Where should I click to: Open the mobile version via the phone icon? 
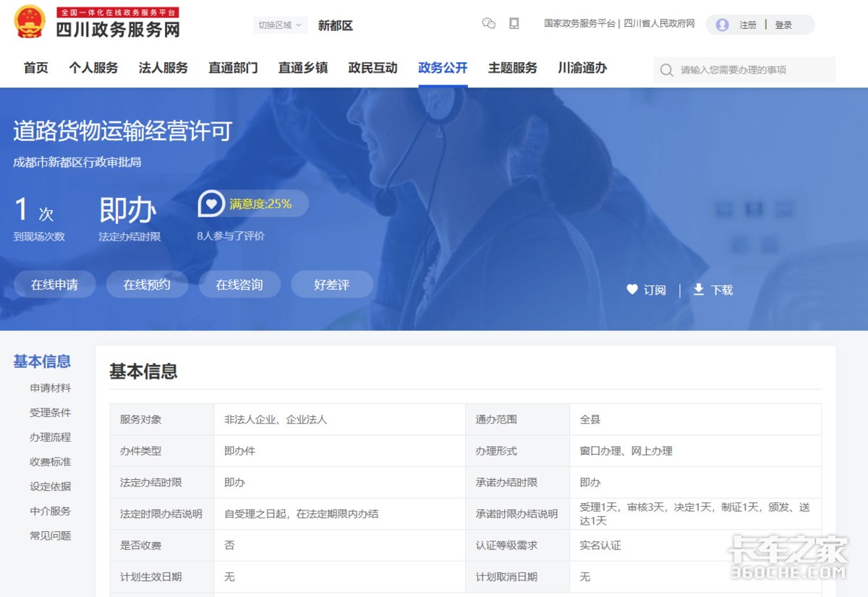click(514, 24)
